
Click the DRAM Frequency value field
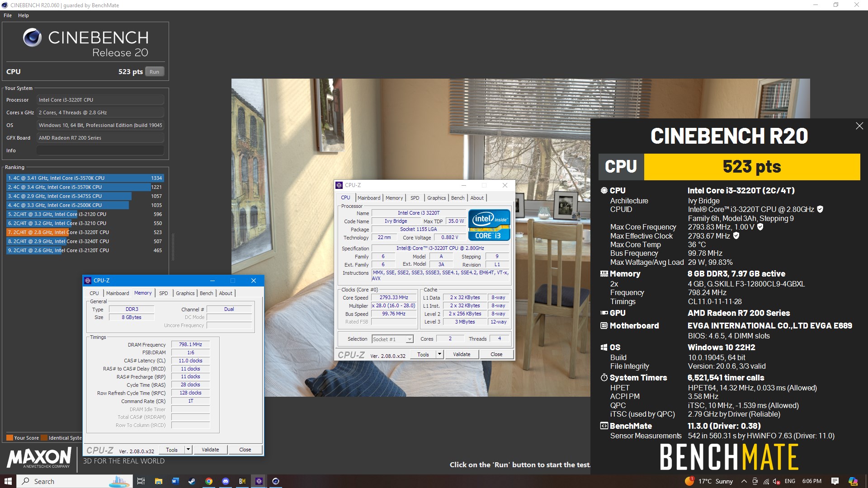(x=190, y=344)
